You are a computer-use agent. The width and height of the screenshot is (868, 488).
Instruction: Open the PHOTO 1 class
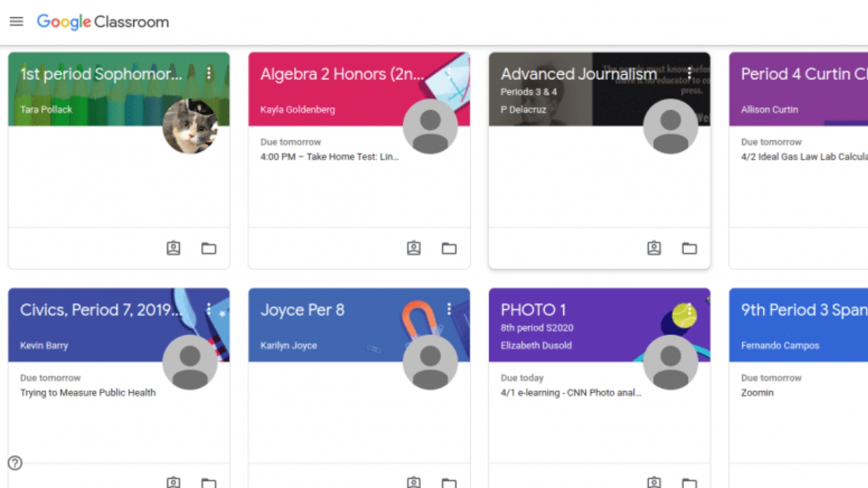pos(533,310)
